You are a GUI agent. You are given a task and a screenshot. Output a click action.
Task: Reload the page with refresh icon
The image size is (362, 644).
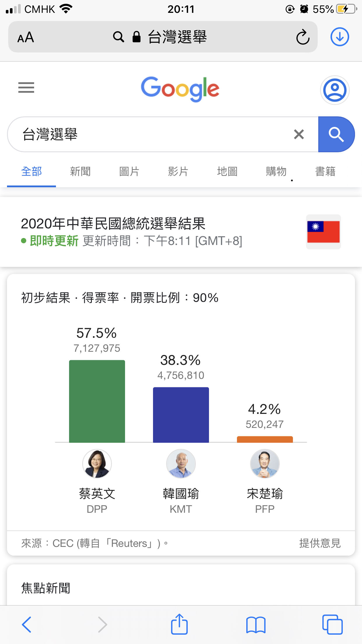click(303, 37)
